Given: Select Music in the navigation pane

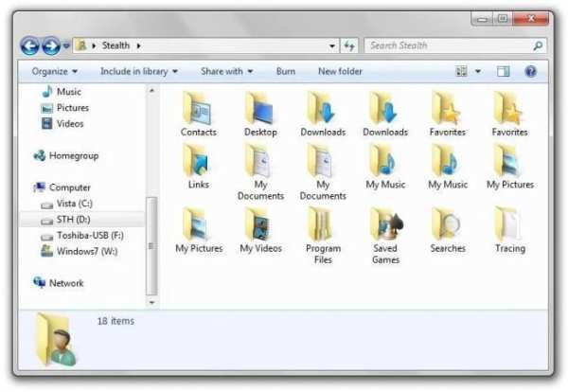Looking at the screenshot, I should tap(62, 92).
